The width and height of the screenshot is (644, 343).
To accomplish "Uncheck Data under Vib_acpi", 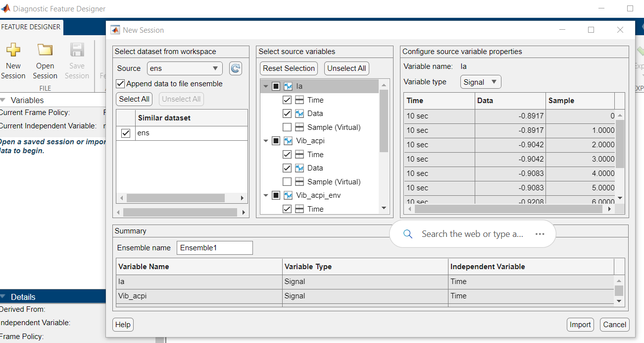I will (287, 168).
